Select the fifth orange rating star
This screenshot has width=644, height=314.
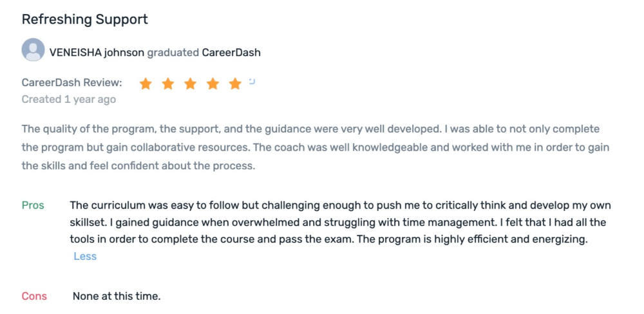tap(235, 84)
